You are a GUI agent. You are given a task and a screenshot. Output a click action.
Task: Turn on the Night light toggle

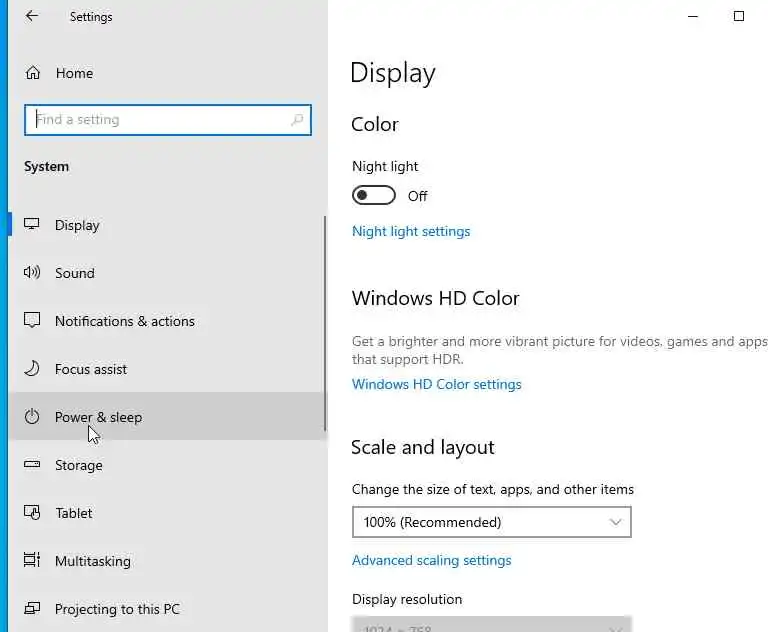(x=374, y=196)
